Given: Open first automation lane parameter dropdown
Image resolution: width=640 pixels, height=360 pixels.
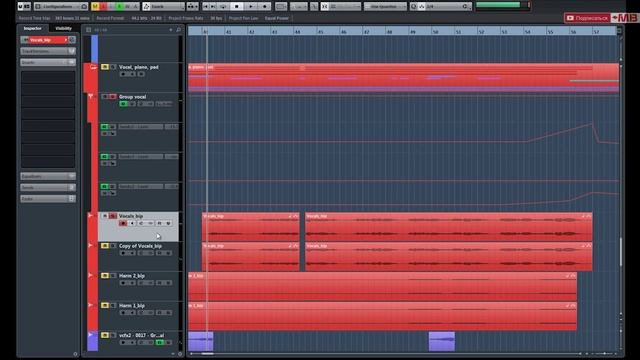Looking at the screenshot, I should coord(140,127).
